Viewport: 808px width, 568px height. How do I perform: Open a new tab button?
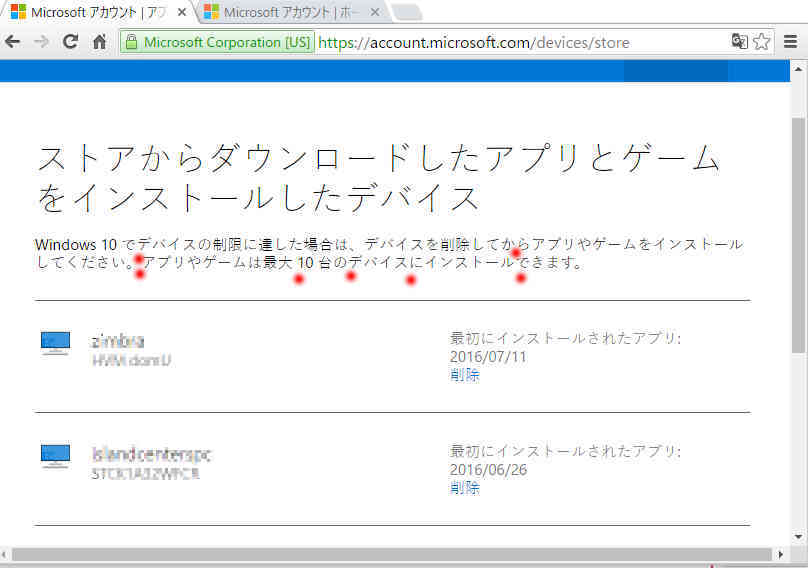point(408,12)
